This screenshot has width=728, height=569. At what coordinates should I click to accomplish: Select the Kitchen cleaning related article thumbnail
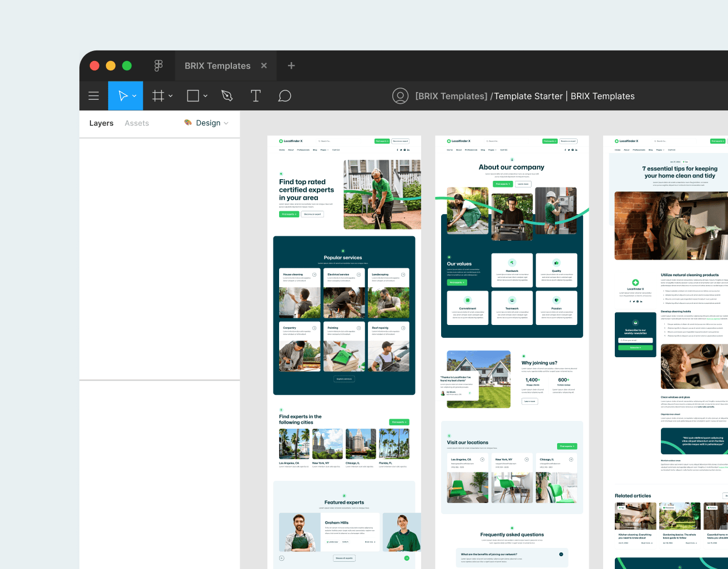635,516
